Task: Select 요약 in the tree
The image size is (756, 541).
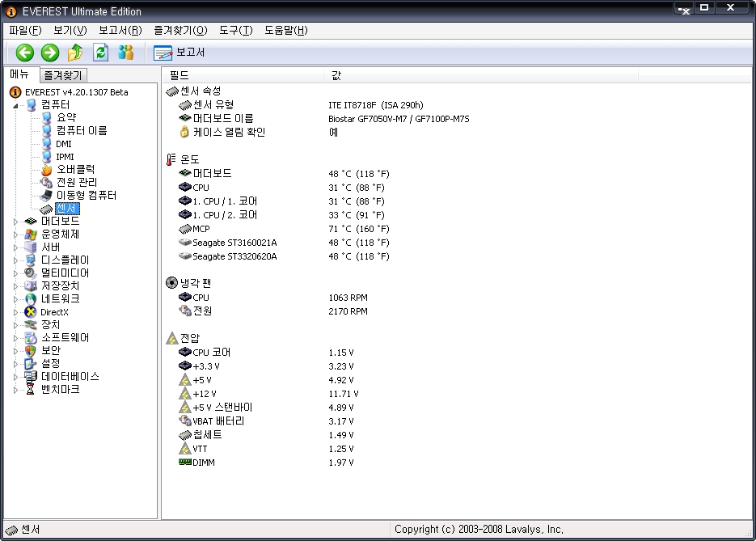Action: coord(66,117)
